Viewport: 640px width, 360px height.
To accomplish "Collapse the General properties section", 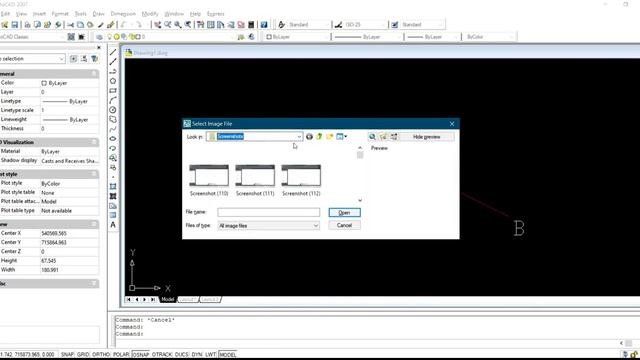I will (94, 74).
